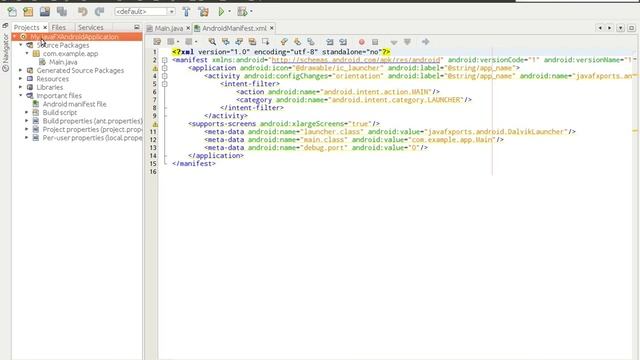This screenshot has width=640, height=360.
Task: Expand Generated Source Packages node
Action: [20, 70]
